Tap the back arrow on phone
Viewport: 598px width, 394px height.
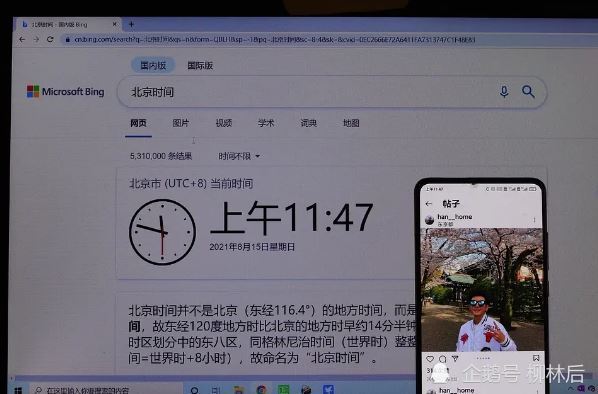(x=429, y=204)
